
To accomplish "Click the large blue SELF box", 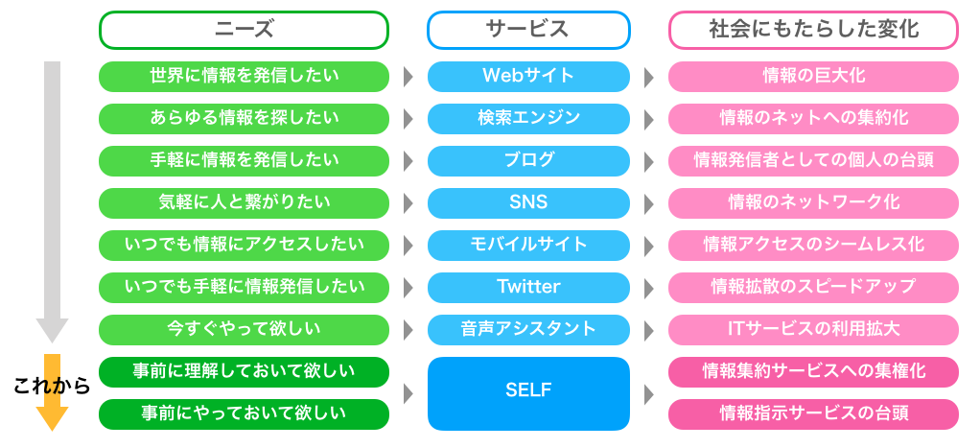I will pos(528,393).
